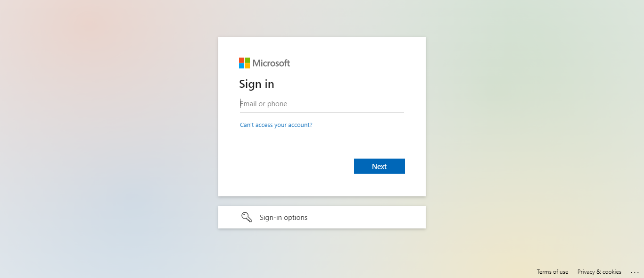Focus the Email or phone field
This screenshot has height=278, width=644.
click(x=322, y=104)
